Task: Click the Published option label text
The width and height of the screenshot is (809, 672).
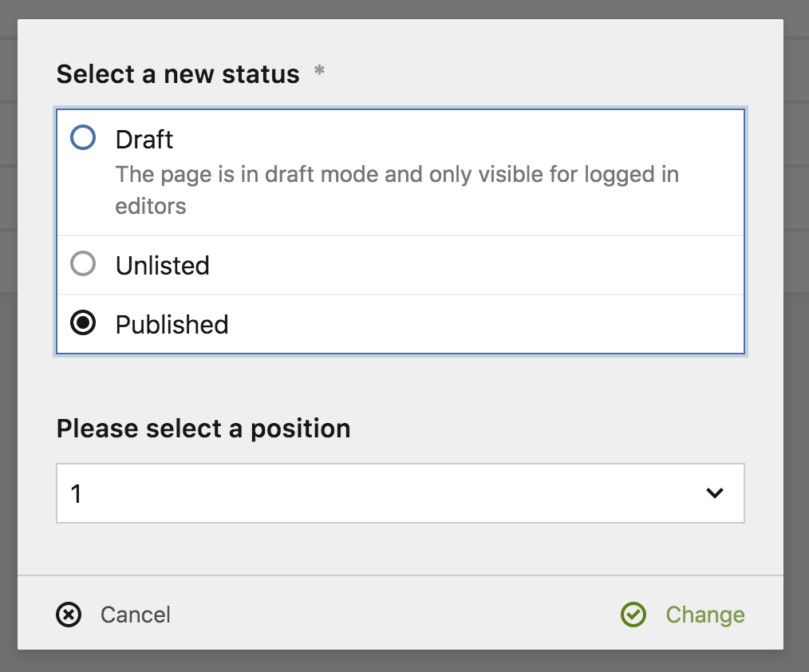Action: click(x=172, y=325)
